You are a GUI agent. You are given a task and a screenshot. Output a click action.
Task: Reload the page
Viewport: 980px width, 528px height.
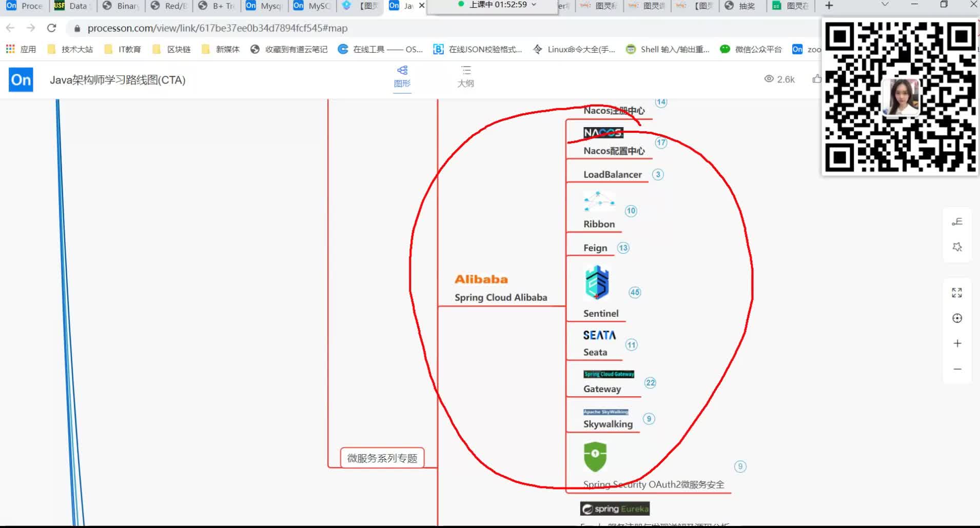51,28
